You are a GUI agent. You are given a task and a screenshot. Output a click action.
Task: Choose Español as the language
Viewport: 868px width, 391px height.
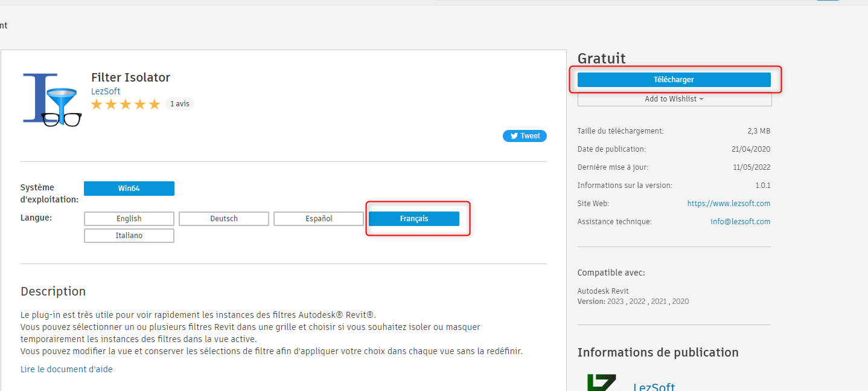coord(319,219)
